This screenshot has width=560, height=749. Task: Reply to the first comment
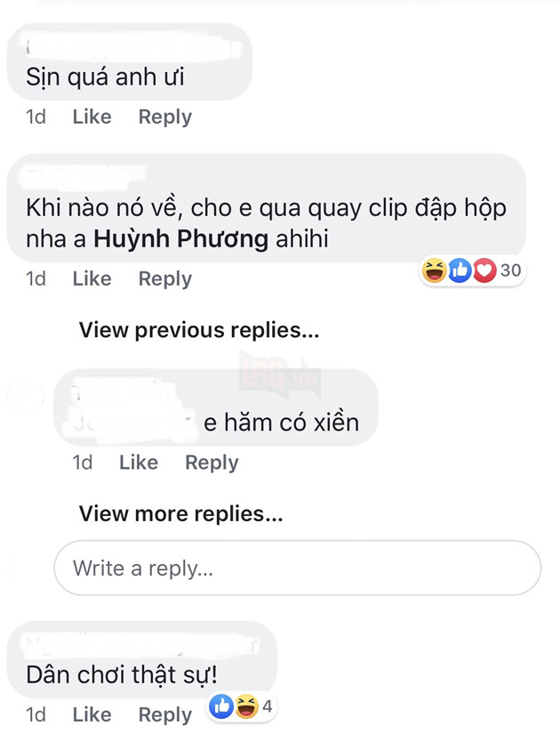164,117
